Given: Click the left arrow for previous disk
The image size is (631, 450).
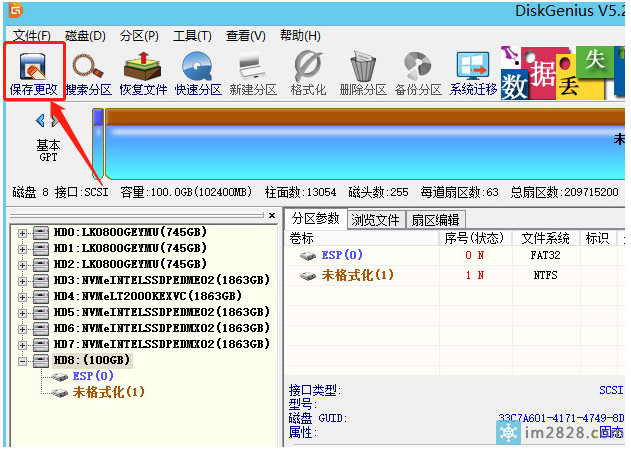Looking at the screenshot, I should coord(40,121).
